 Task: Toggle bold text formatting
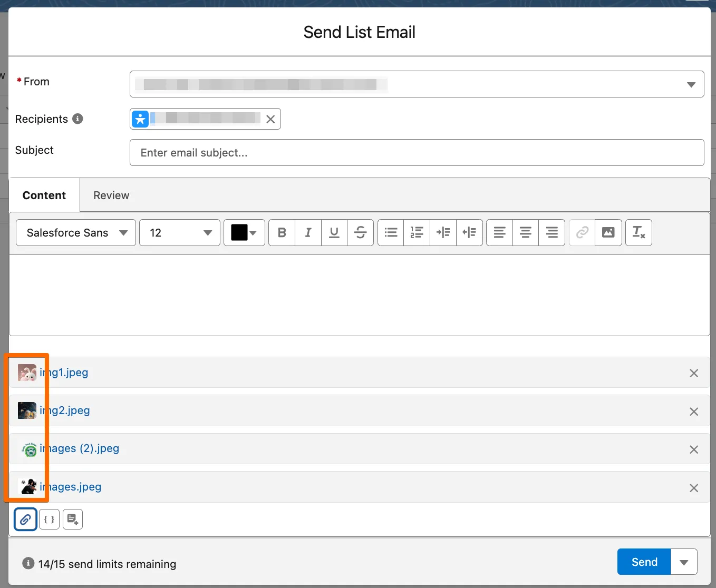[x=282, y=232]
